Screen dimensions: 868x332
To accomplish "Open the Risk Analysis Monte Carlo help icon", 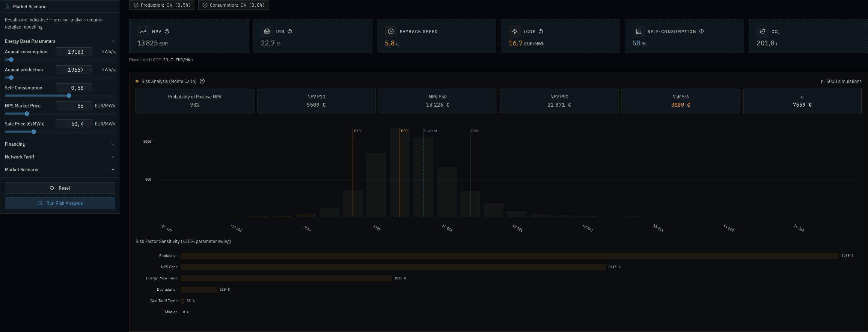I will (x=202, y=81).
